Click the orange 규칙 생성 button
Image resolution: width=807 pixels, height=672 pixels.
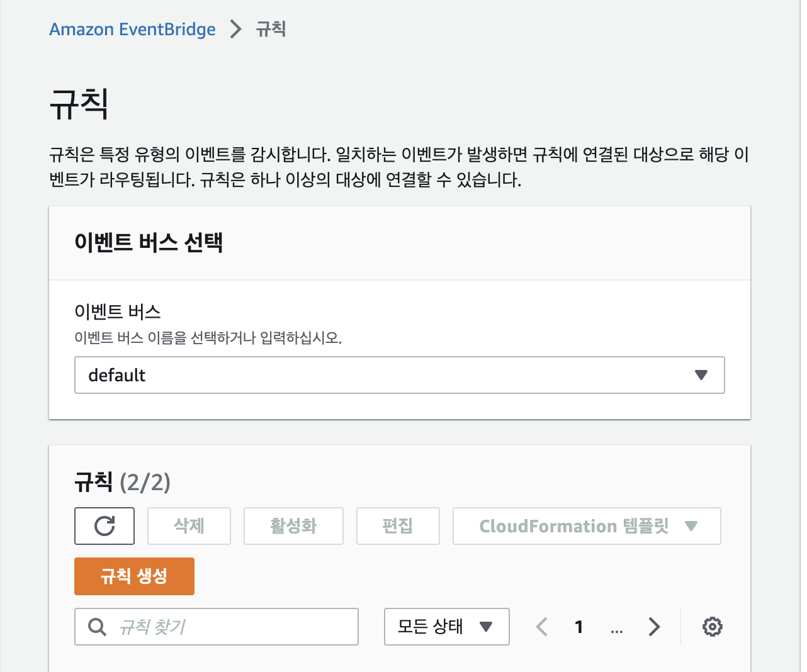click(x=134, y=576)
